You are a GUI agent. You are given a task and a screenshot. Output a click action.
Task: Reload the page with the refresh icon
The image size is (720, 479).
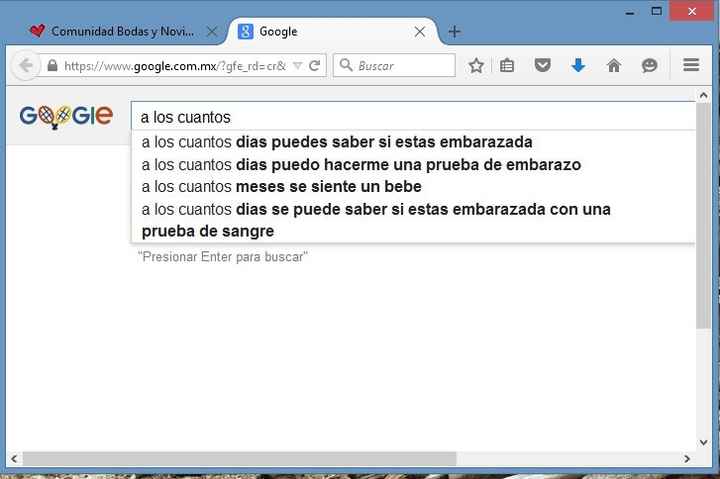pos(315,66)
